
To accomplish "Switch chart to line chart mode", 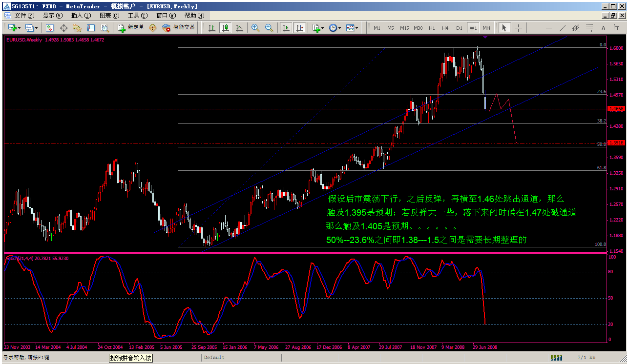I will tap(239, 28).
